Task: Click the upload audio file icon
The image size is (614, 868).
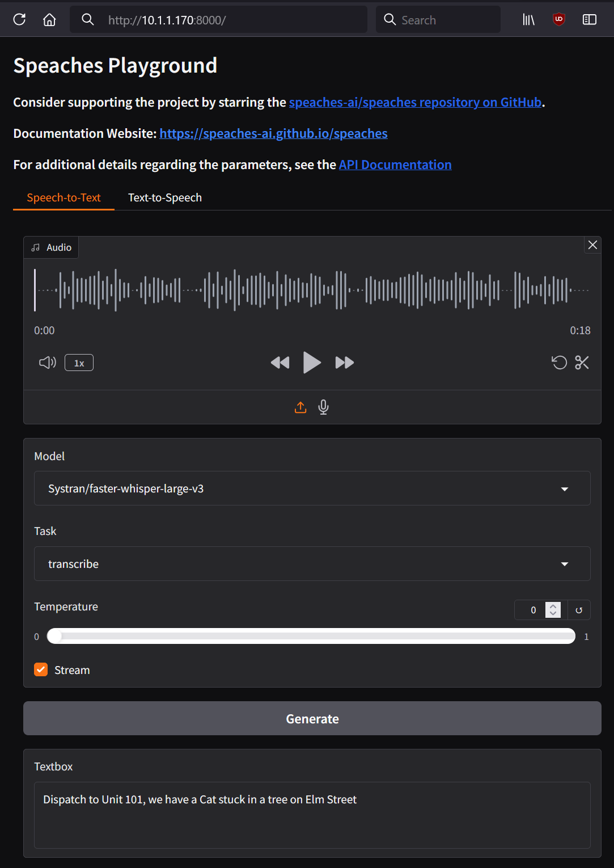Action: tap(300, 407)
